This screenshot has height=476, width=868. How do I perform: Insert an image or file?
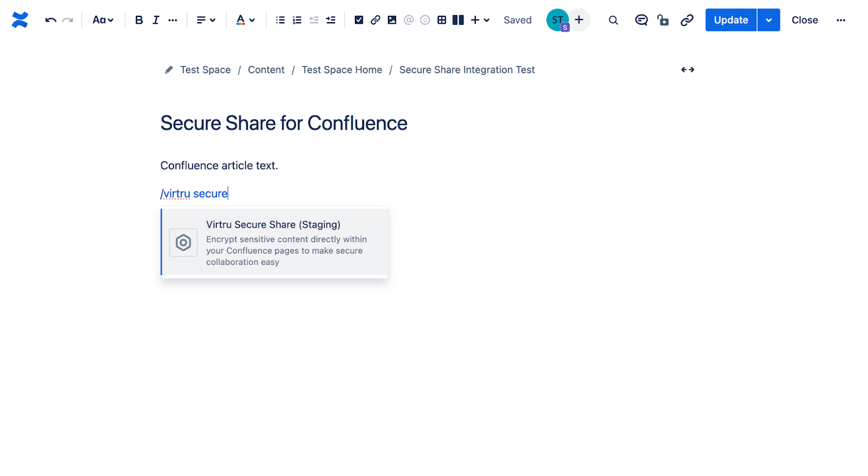click(x=392, y=20)
